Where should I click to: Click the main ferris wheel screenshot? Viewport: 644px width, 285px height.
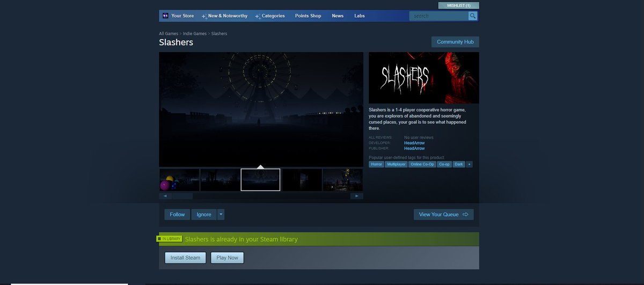[261, 109]
